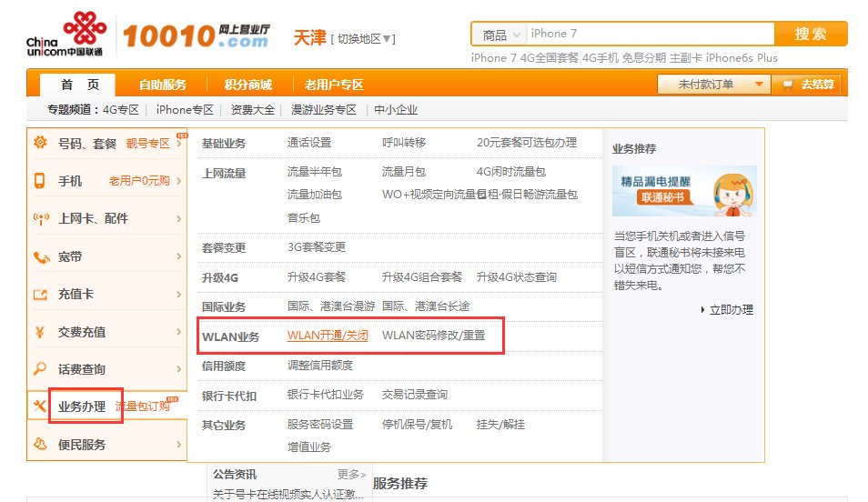The width and height of the screenshot is (868, 502).
Task: Open the 流量加油包 link
Action: tap(315, 195)
